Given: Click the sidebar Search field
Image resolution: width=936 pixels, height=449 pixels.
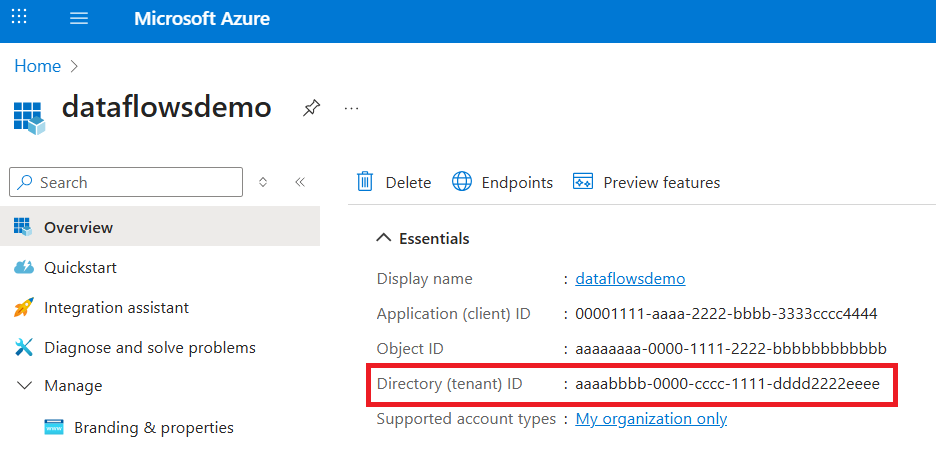Looking at the screenshot, I should pyautogui.click(x=126, y=182).
